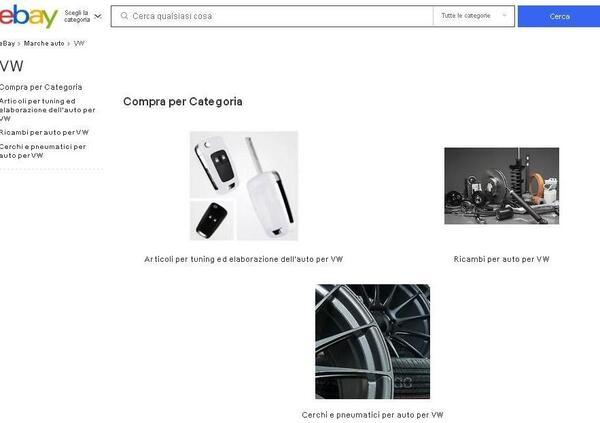Select Compra per Categoria in sidebar
Viewport: 600px width, 423px height.
41,87
